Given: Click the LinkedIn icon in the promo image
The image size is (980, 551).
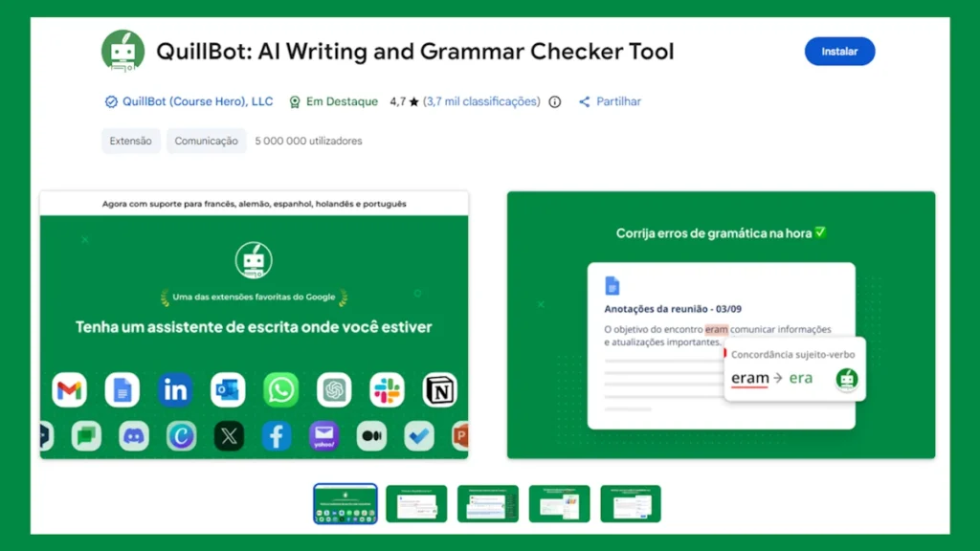Looking at the screenshot, I should (x=175, y=389).
